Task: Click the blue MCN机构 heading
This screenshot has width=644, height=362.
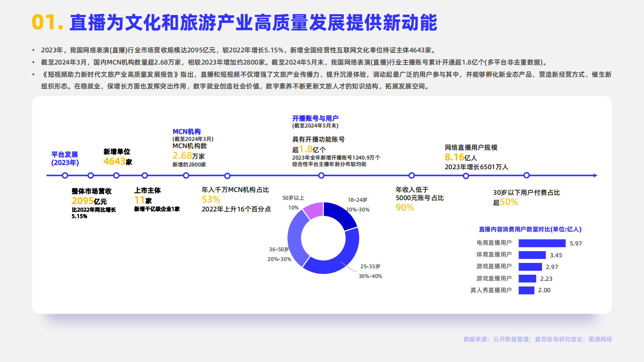Action: point(187,131)
